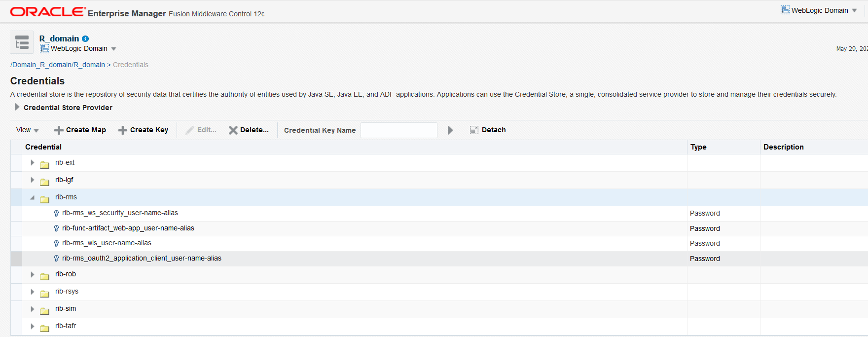Select the rib-rob folder icon
This screenshot has height=337, width=868.
coord(44,276)
